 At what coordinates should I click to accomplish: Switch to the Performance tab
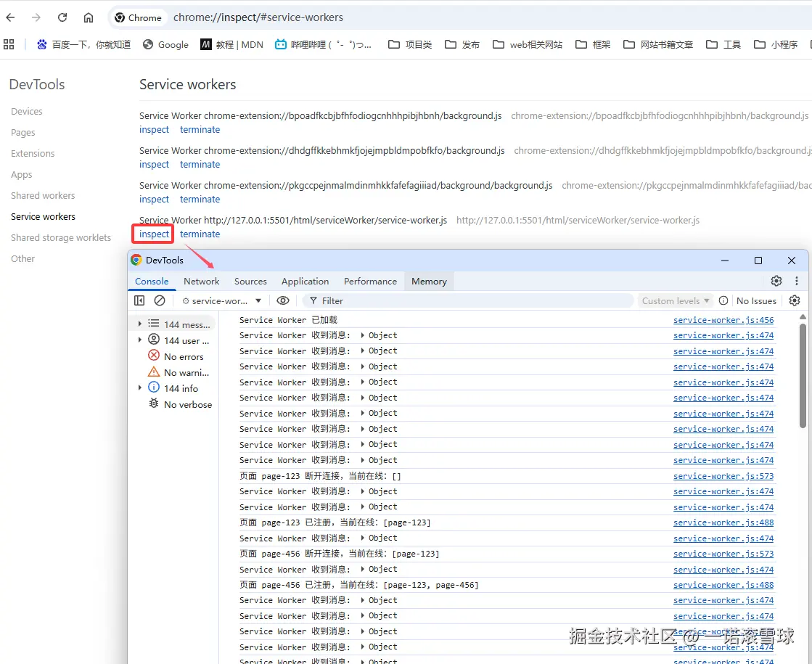tap(370, 282)
